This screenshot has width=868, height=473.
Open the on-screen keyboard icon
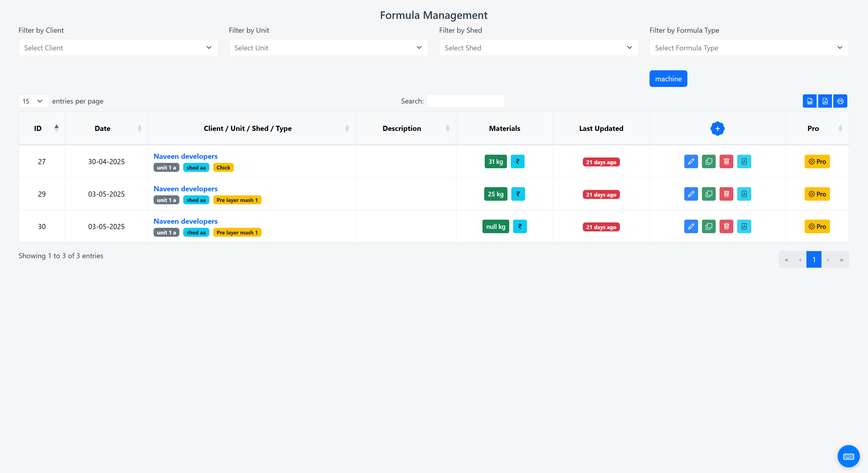(849, 456)
